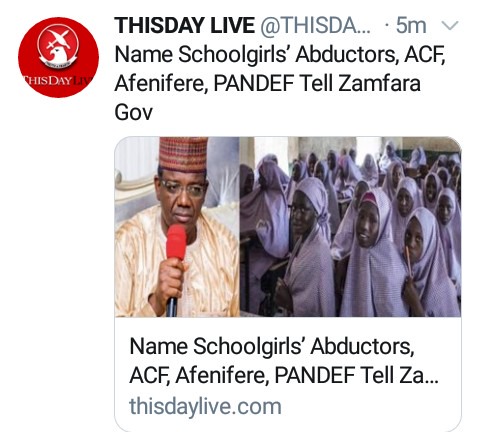Open the tweet headline text beside the avatar
480x432 pixels.
point(280,83)
